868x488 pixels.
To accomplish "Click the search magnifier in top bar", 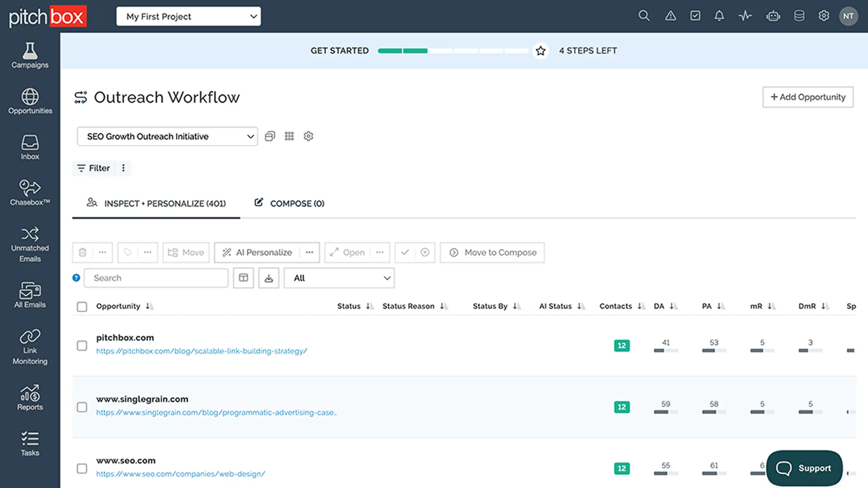I will click(x=644, y=16).
